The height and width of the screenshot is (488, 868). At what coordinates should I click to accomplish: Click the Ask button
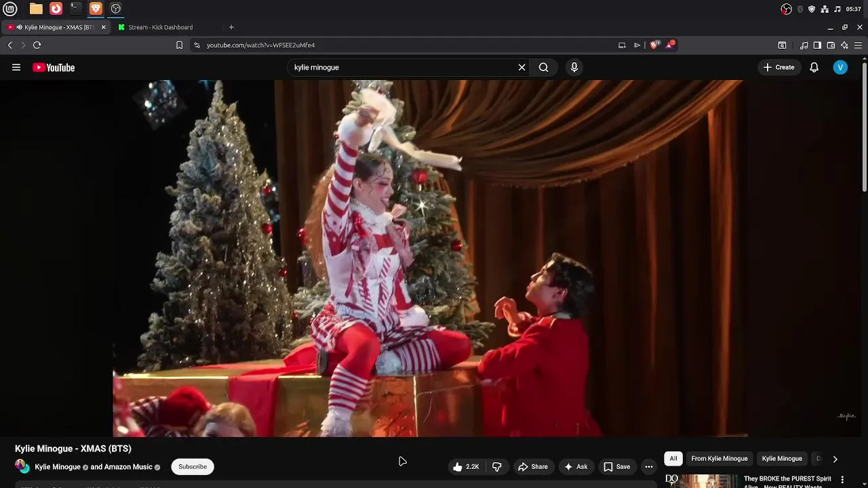click(x=576, y=466)
